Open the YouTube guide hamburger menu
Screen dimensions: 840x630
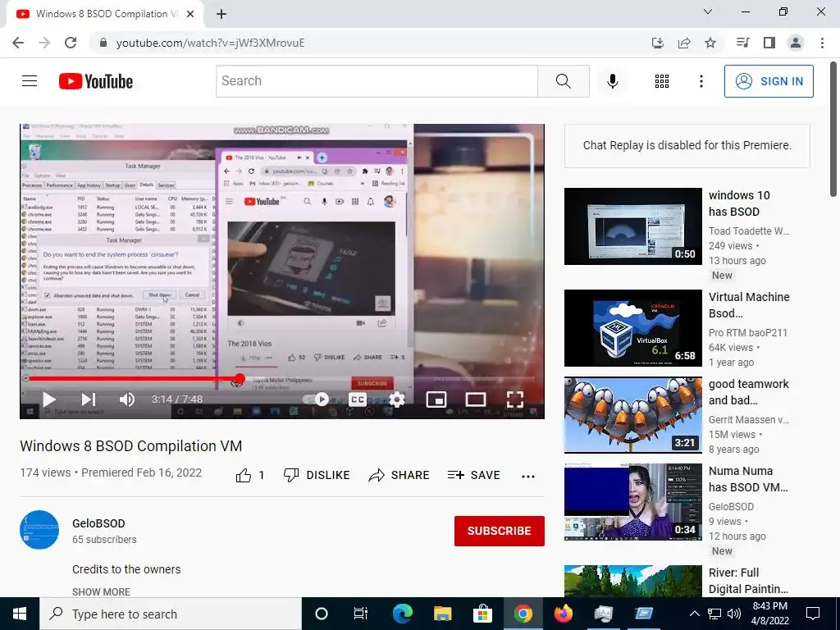click(x=30, y=81)
